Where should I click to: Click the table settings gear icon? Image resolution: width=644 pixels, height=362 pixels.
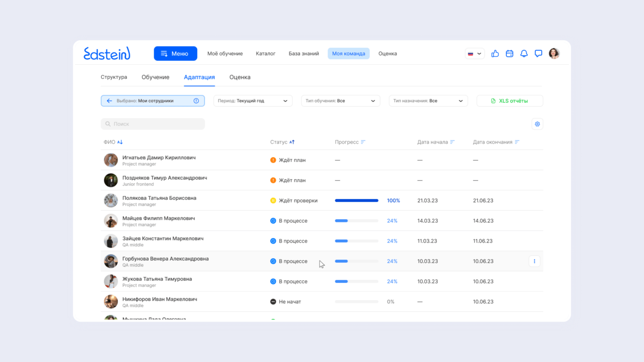[537, 124]
